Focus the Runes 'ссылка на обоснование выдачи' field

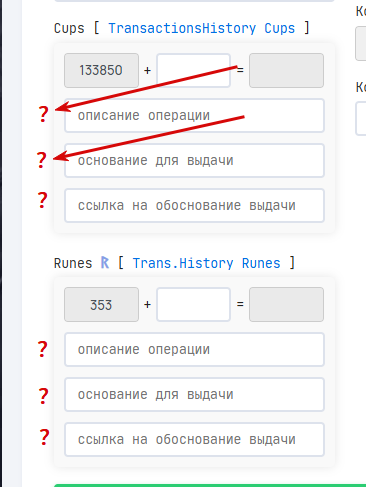[194, 440]
